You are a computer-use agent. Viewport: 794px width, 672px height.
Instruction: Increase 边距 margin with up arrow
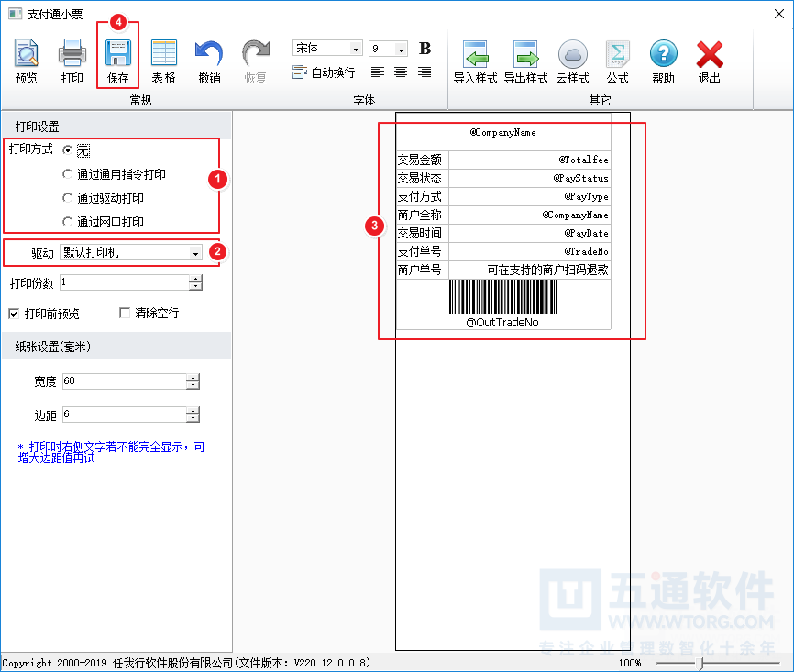click(x=193, y=411)
